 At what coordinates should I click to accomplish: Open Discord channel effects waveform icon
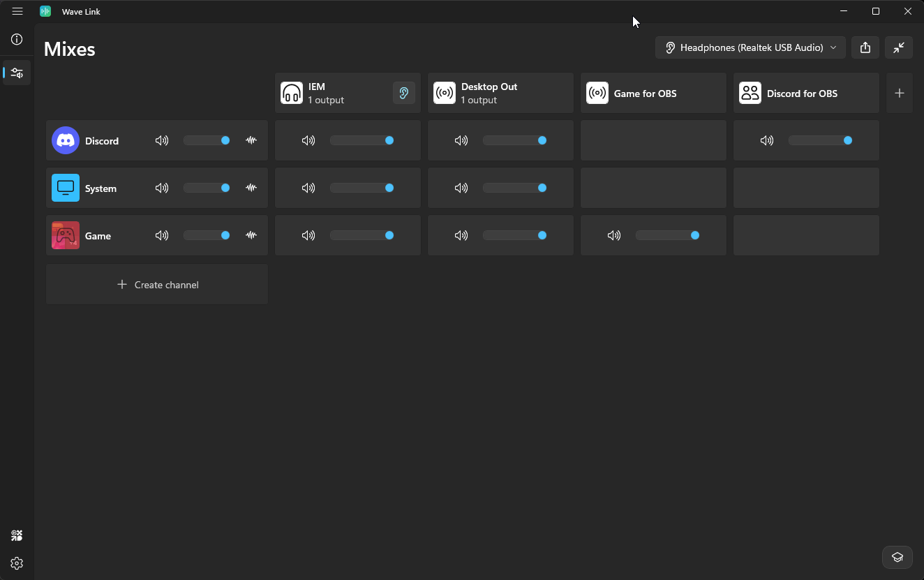[x=251, y=140]
